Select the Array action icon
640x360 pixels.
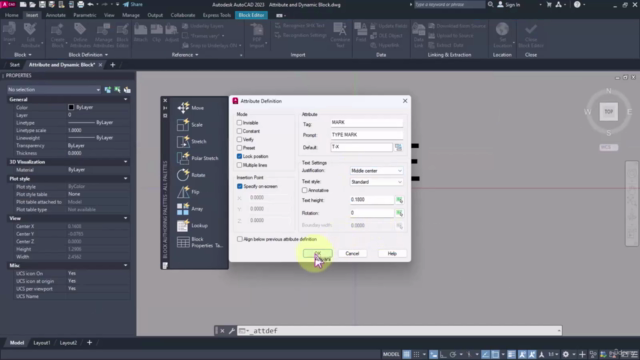click(x=183, y=209)
